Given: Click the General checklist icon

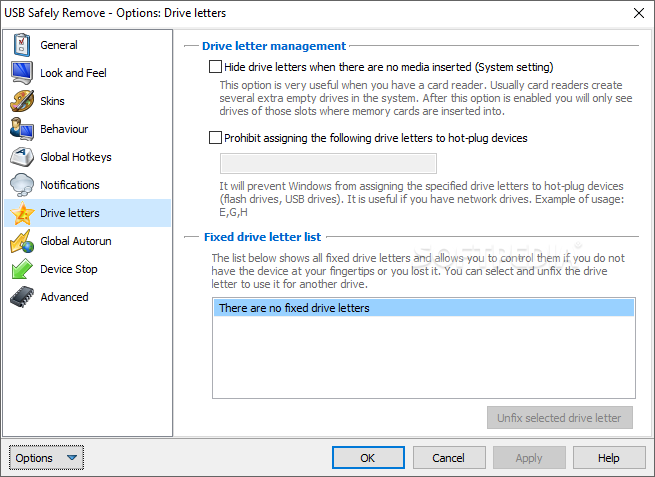Looking at the screenshot, I should tap(22, 45).
